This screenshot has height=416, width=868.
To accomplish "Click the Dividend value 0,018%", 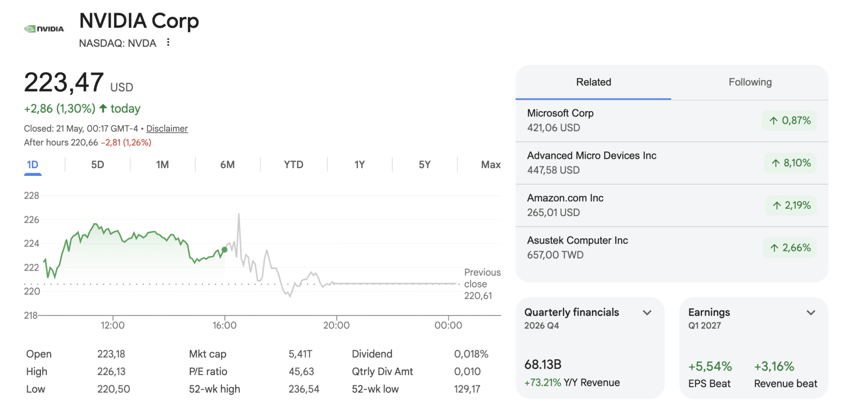I will [x=471, y=354].
